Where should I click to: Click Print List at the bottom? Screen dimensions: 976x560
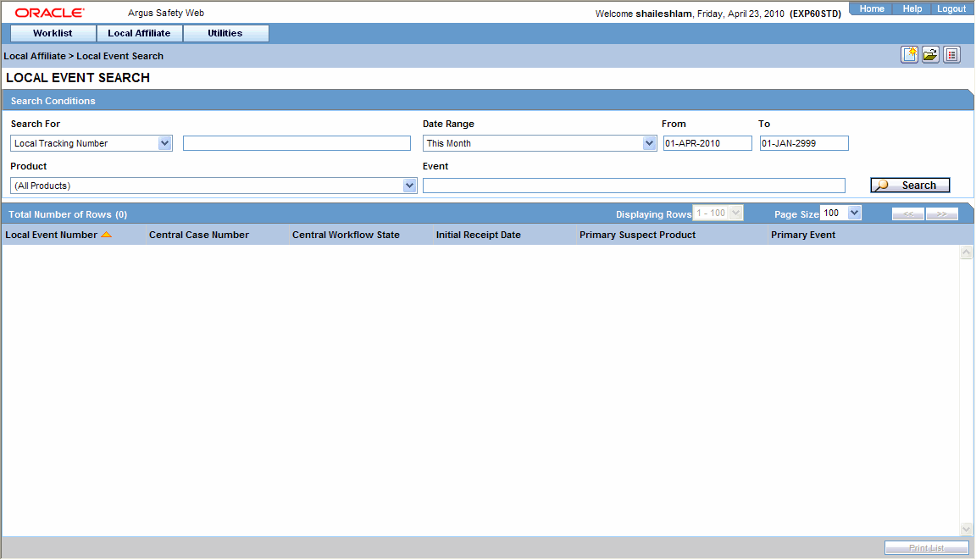click(x=927, y=547)
